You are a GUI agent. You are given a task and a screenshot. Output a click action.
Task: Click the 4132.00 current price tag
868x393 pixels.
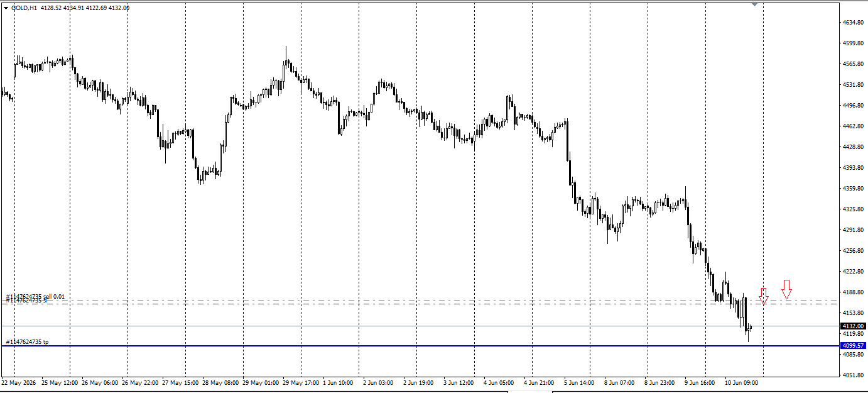tap(853, 326)
